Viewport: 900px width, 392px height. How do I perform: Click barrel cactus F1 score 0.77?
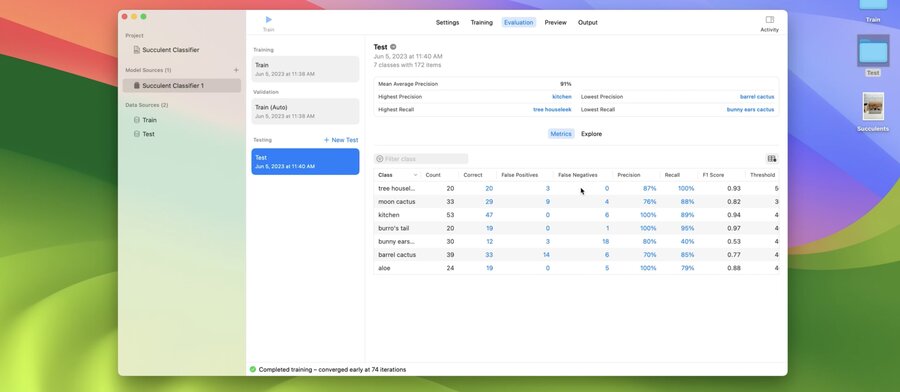(x=734, y=255)
